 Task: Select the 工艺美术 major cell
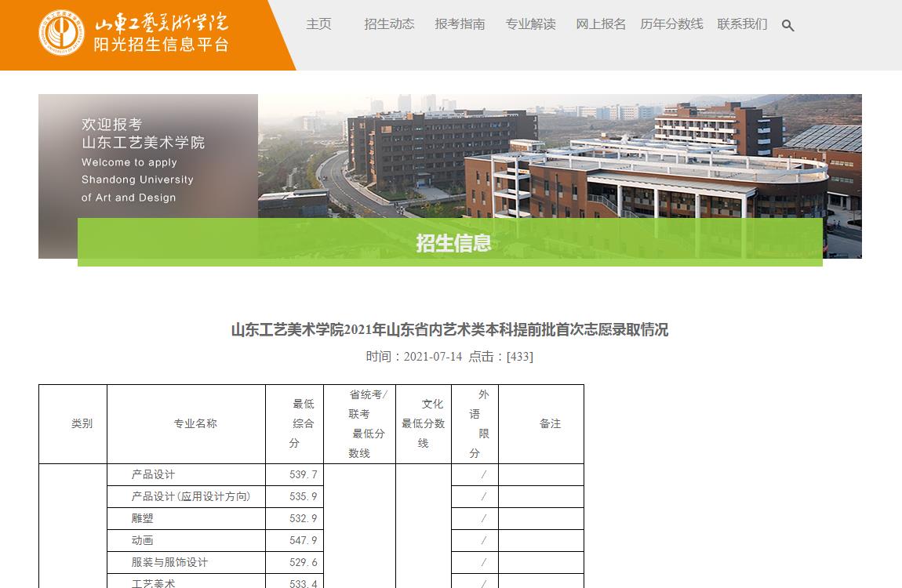(187, 581)
